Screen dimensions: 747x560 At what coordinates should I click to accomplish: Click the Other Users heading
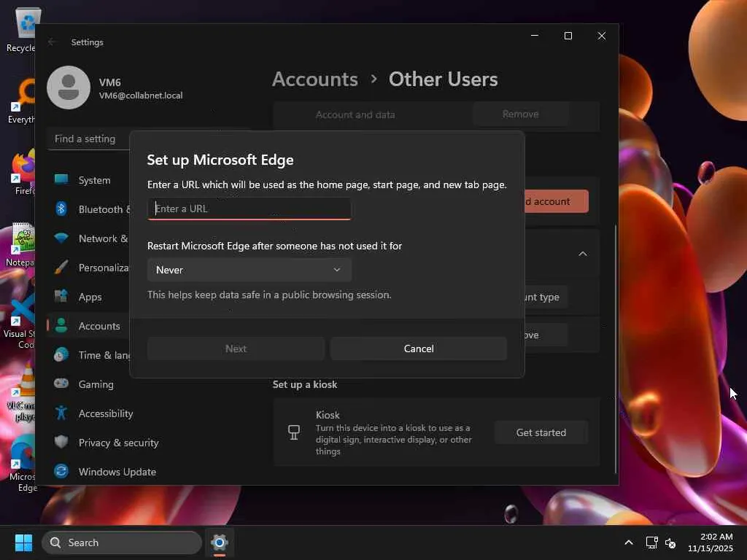coord(443,79)
